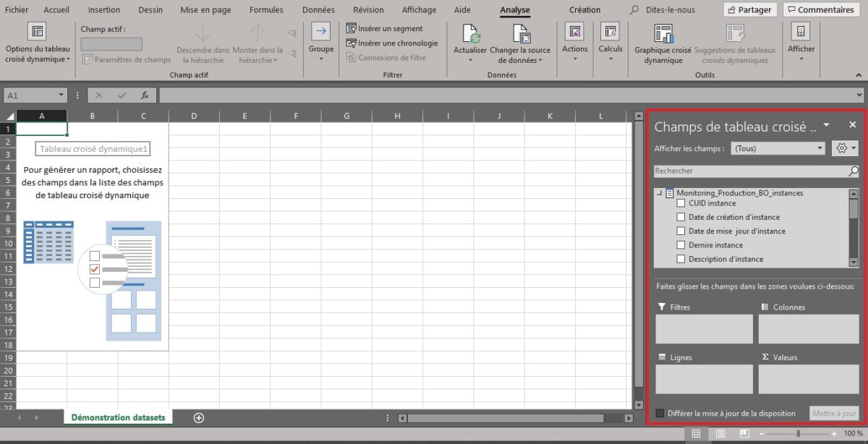The height and width of the screenshot is (444, 868).
Task: Click the Partager button
Action: (749, 9)
